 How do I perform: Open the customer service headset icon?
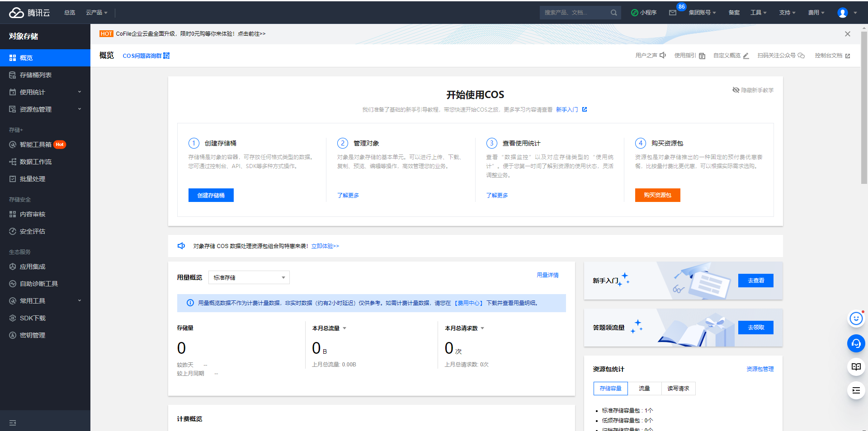(856, 343)
